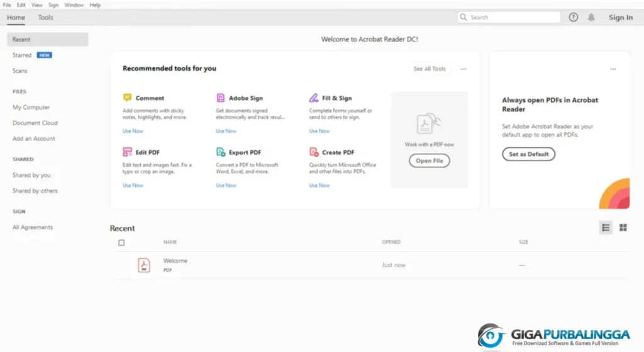Viewport: 644px width, 352px height.
Task: Tick the select-all checkbox in Recent list
Action: click(121, 242)
